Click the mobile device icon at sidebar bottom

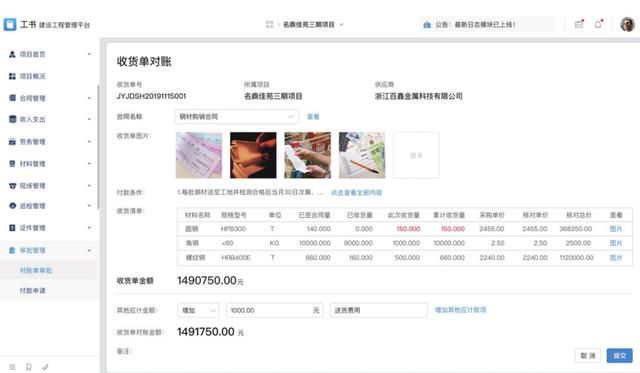click(29, 367)
